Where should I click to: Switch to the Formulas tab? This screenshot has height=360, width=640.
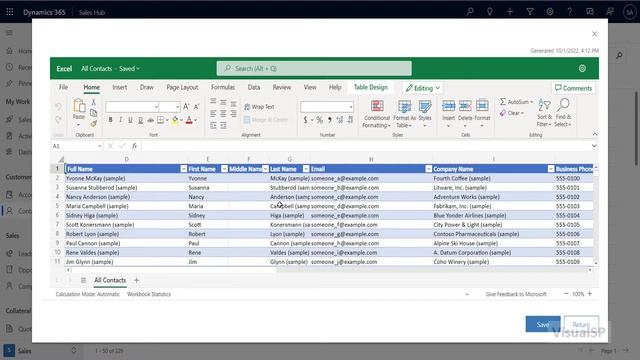(223, 87)
